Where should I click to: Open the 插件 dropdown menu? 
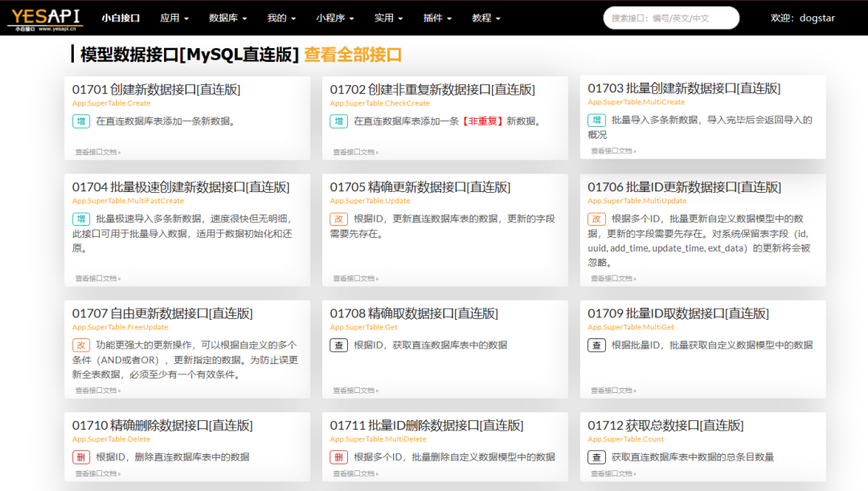(437, 18)
